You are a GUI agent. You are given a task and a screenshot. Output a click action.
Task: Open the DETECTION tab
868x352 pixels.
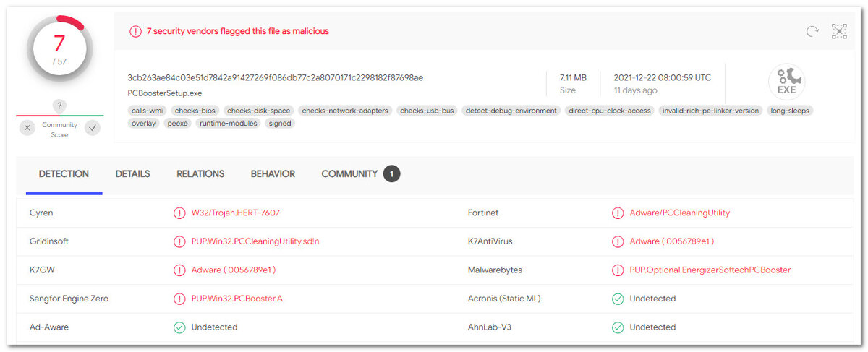(64, 174)
